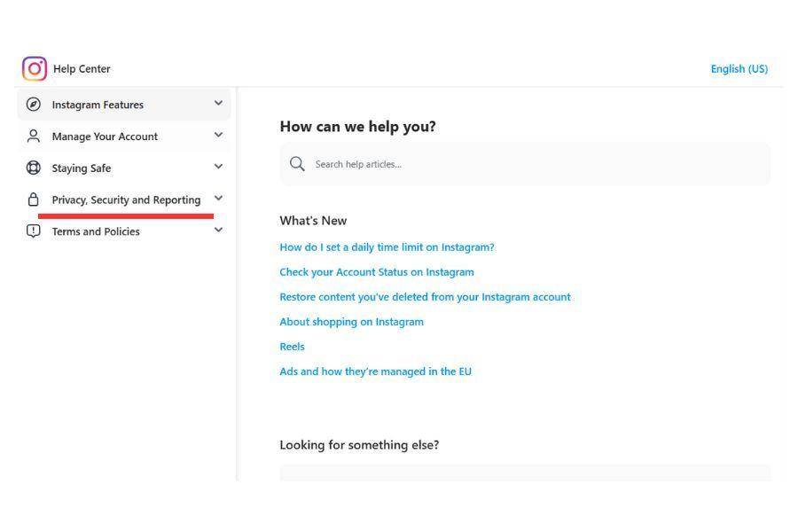This screenshot has width=798, height=532.
Task: Select Privacy, Security and Reporting menu item
Action: click(x=124, y=199)
